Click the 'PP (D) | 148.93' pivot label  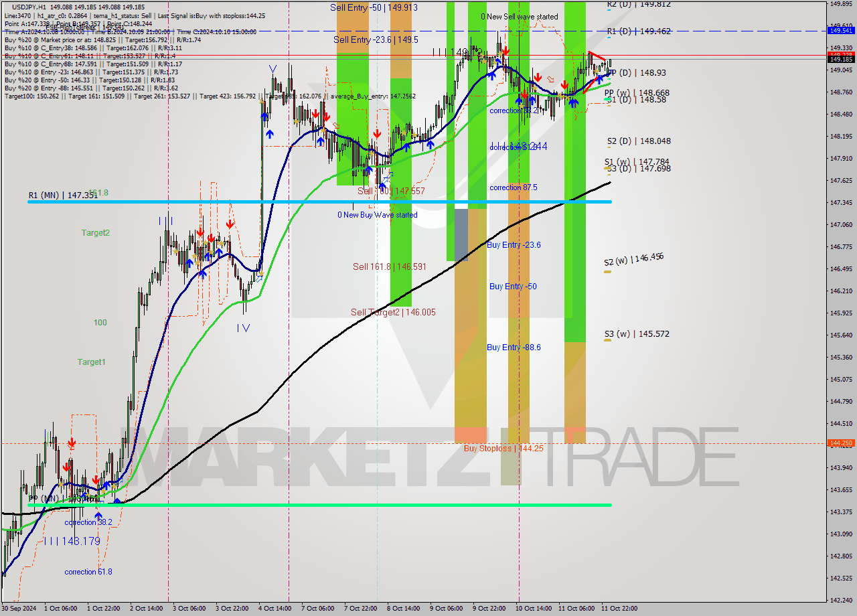tap(635, 72)
